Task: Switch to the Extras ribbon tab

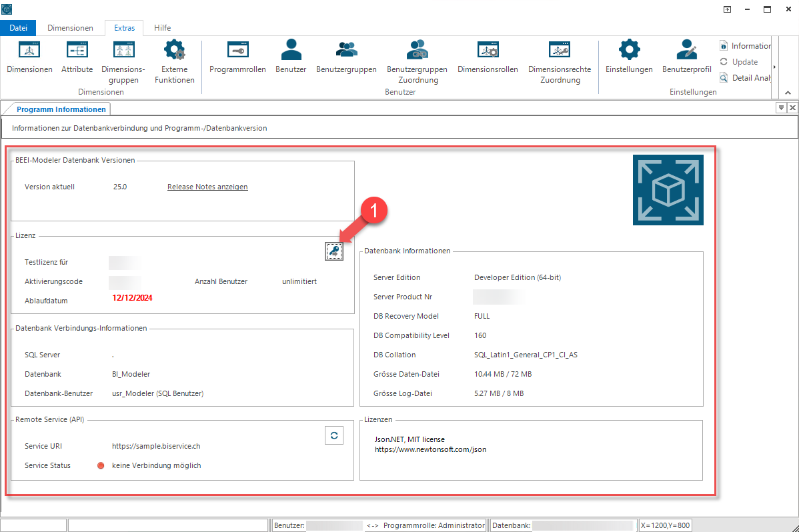Action: (x=124, y=28)
